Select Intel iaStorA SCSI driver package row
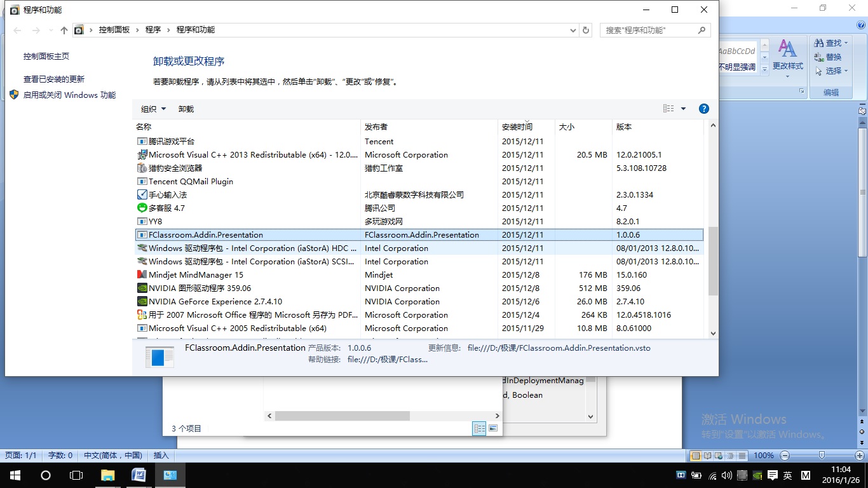868x488 pixels. (419, 262)
